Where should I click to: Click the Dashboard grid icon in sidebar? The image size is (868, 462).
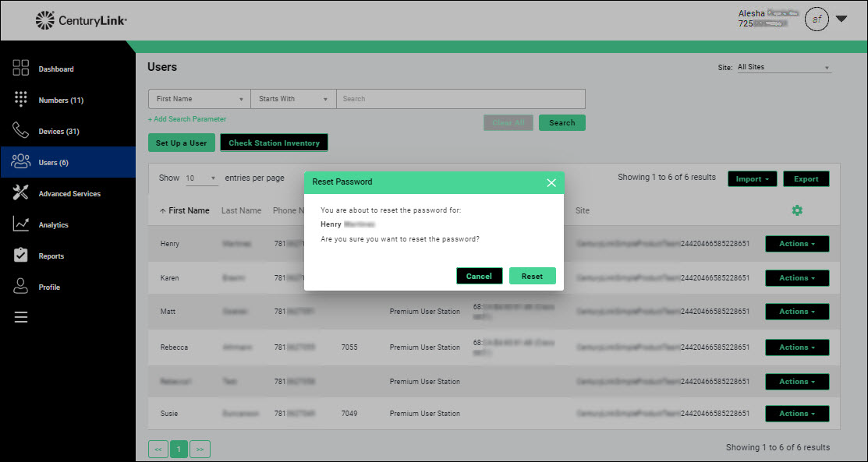[x=21, y=69]
